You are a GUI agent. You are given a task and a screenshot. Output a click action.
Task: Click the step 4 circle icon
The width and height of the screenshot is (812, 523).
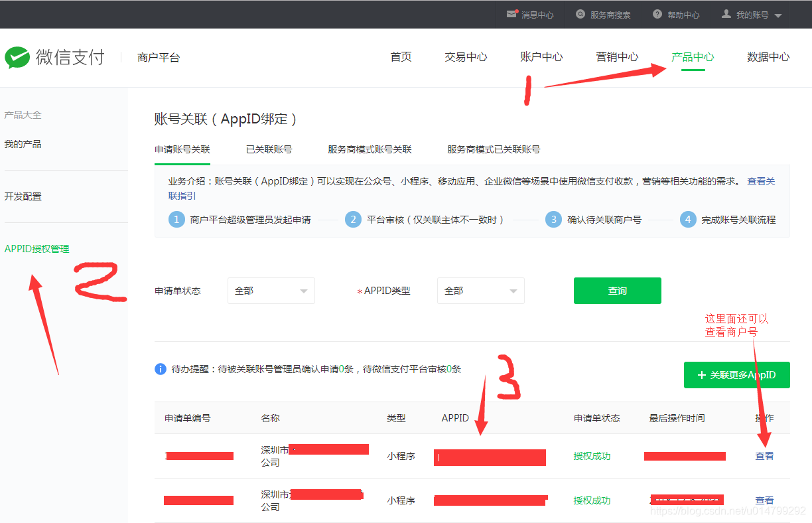coord(688,220)
